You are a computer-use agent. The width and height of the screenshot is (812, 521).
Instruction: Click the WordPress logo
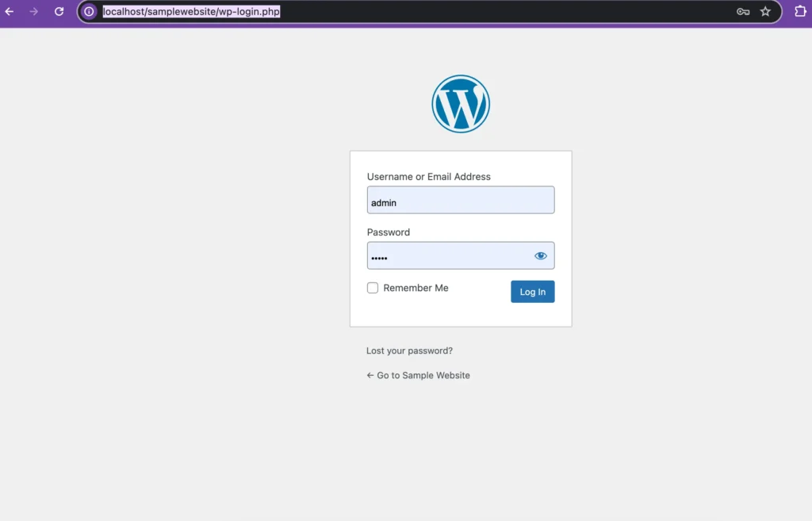tap(461, 104)
